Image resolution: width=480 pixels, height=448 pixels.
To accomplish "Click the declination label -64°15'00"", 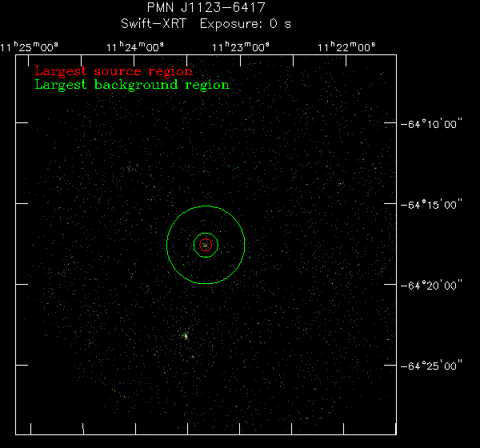I will [431, 204].
